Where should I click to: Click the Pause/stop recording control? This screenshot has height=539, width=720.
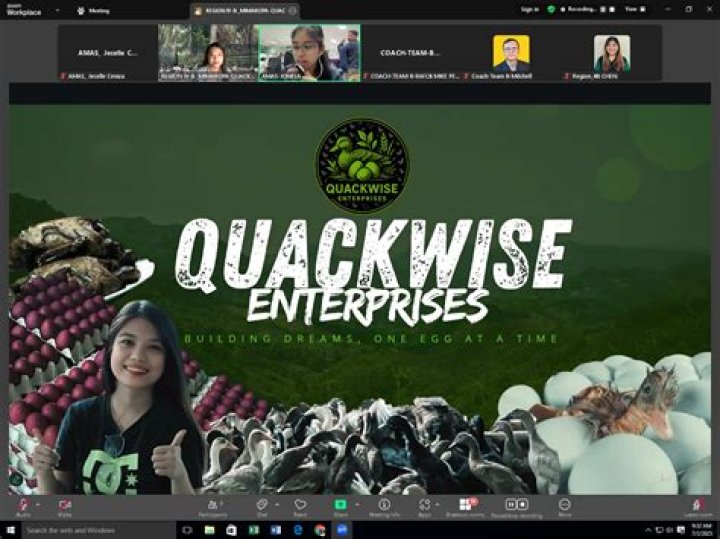click(x=517, y=505)
